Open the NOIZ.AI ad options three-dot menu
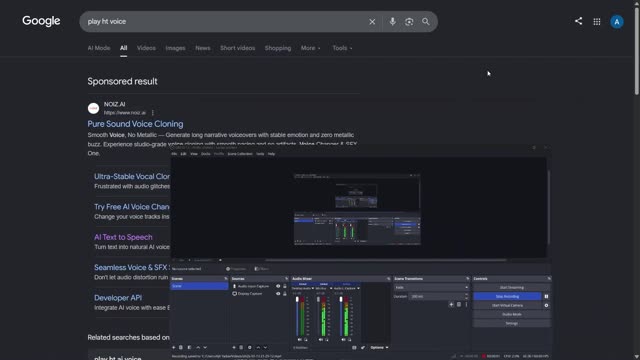The image size is (640, 360). tap(153, 113)
